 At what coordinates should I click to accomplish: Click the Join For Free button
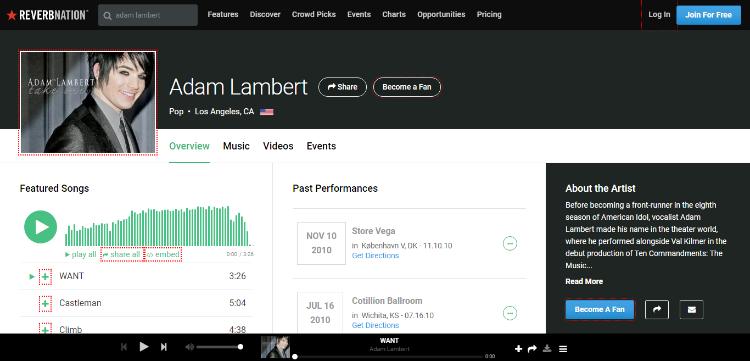pyautogui.click(x=708, y=15)
